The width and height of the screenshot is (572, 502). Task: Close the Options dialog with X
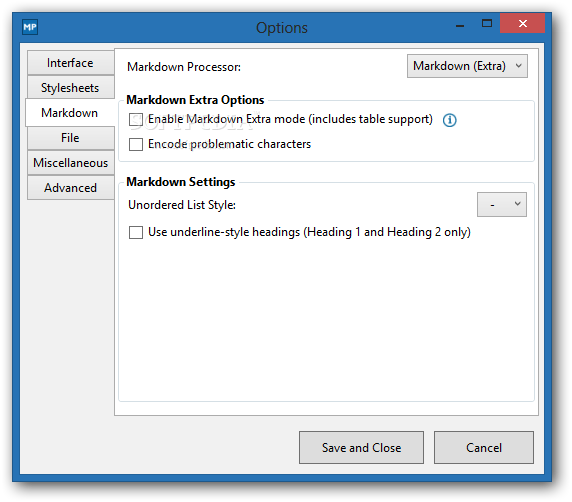[x=522, y=23]
